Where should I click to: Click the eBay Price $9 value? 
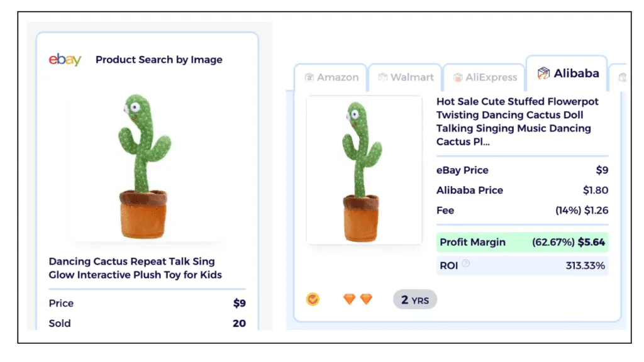coord(601,170)
